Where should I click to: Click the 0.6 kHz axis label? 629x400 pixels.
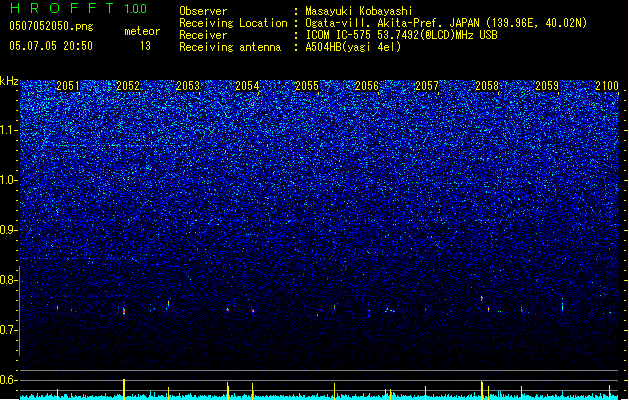point(9,380)
